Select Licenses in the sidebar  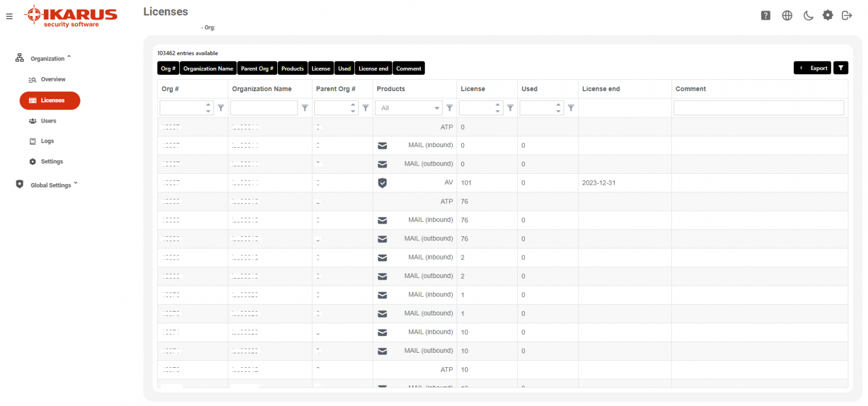click(x=50, y=100)
